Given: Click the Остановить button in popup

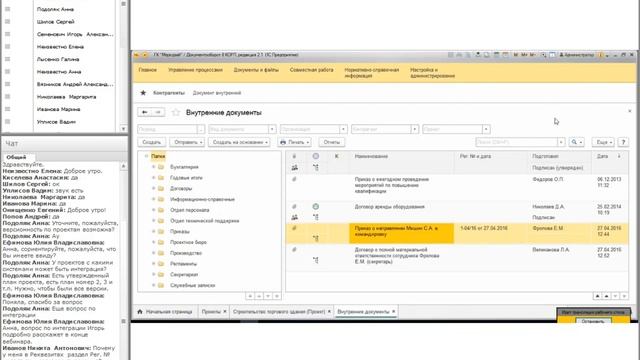Looking at the screenshot, I should point(593,321).
